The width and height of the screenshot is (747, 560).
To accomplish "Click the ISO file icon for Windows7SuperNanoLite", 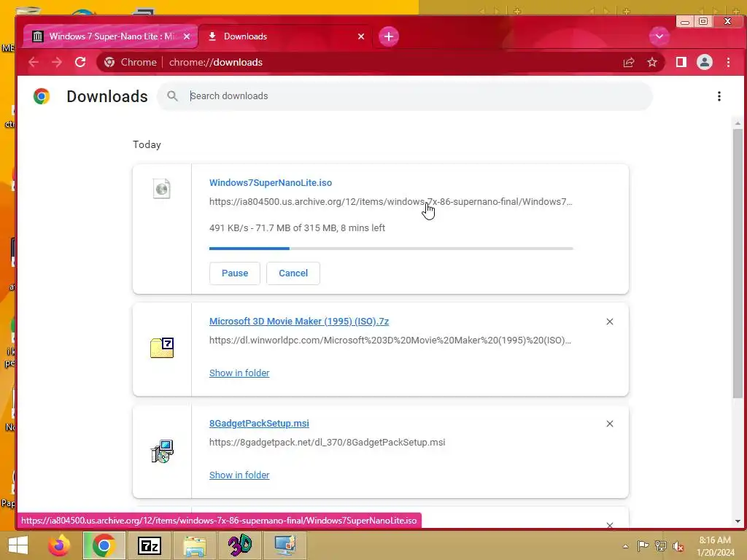I will tap(162, 189).
